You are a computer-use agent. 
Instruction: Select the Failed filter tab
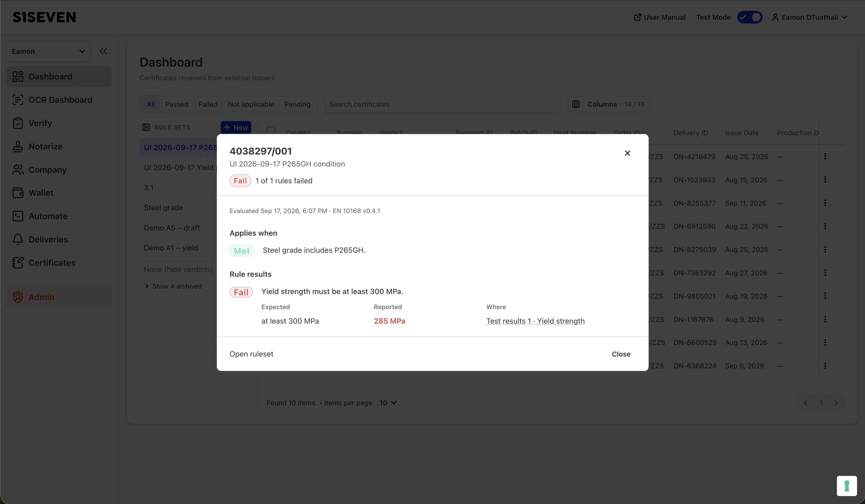pos(208,104)
